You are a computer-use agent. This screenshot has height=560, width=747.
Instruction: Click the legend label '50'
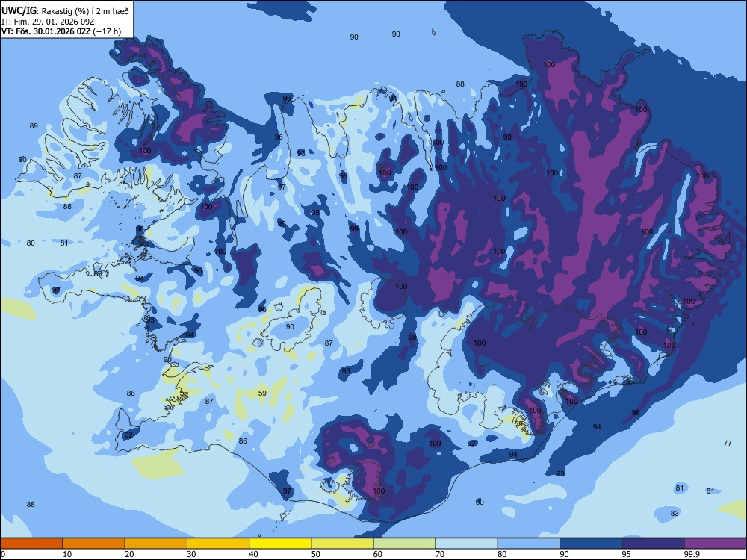[x=316, y=554]
